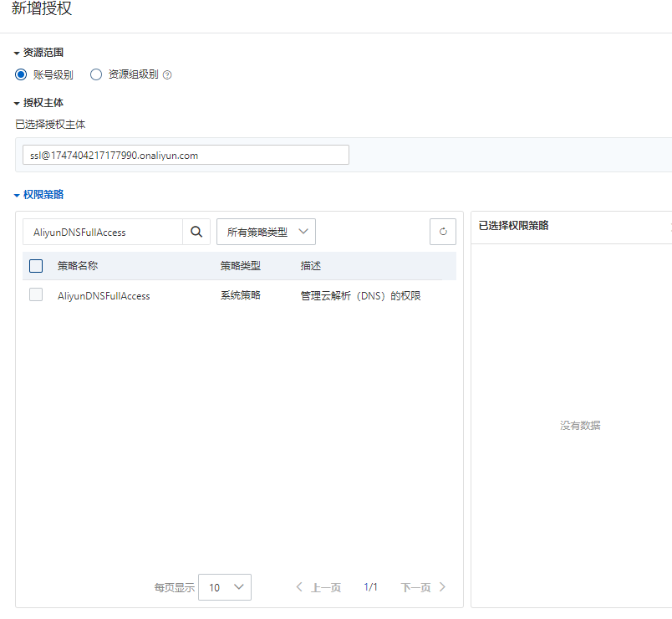Click the AliyunDNSFullAccess policy name in table
The image size is (672, 619).
click(x=104, y=295)
